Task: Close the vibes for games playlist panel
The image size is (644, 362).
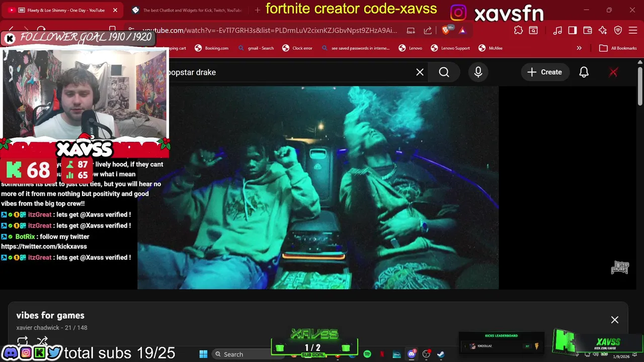Action: pyautogui.click(x=615, y=320)
